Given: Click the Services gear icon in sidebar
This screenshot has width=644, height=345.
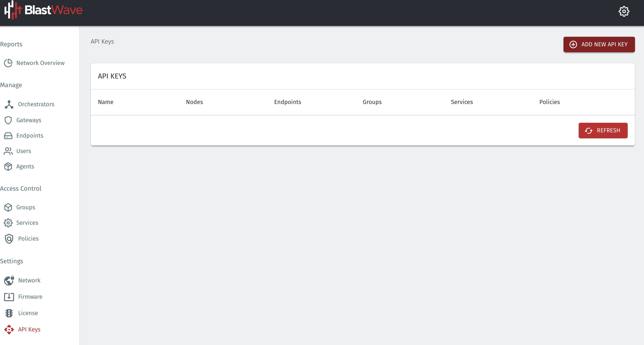Looking at the screenshot, I should (8, 223).
